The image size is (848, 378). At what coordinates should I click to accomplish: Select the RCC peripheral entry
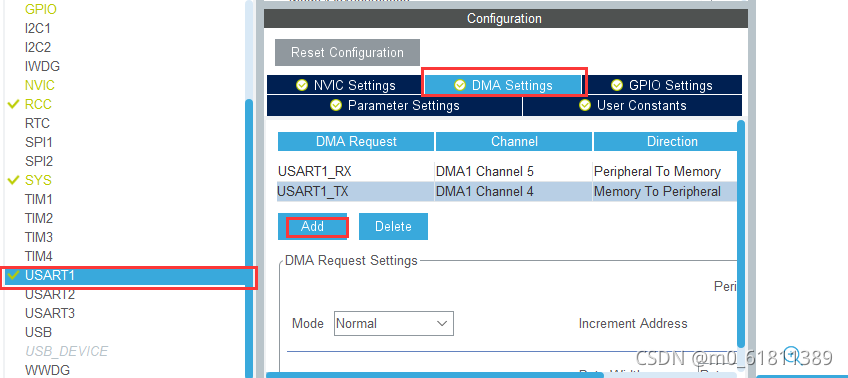coord(38,104)
